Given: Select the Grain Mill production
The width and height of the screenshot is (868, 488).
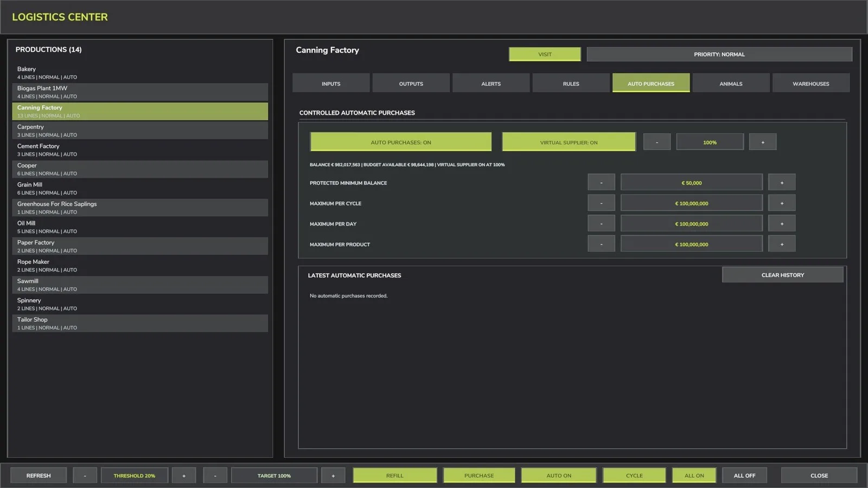Looking at the screenshot, I should point(140,188).
